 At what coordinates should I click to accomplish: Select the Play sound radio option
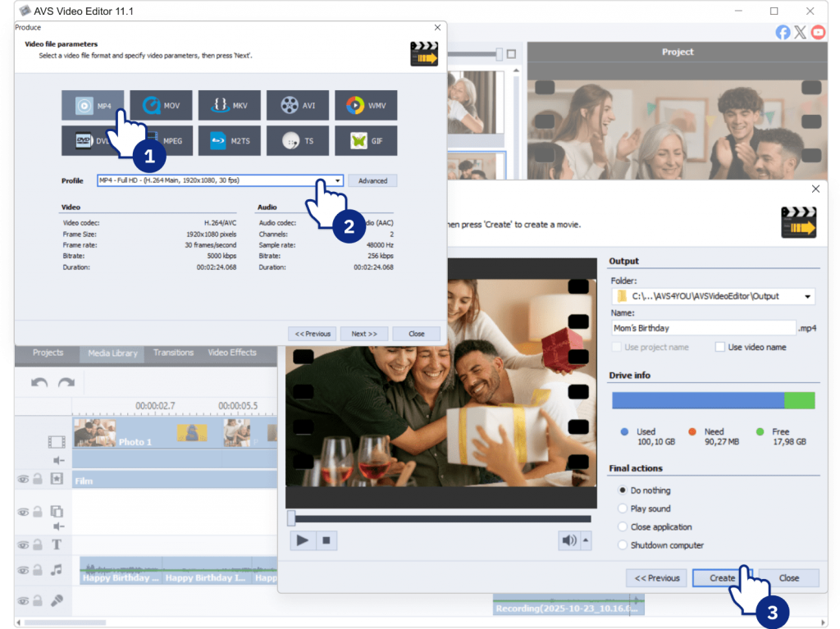[x=623, y=508]
